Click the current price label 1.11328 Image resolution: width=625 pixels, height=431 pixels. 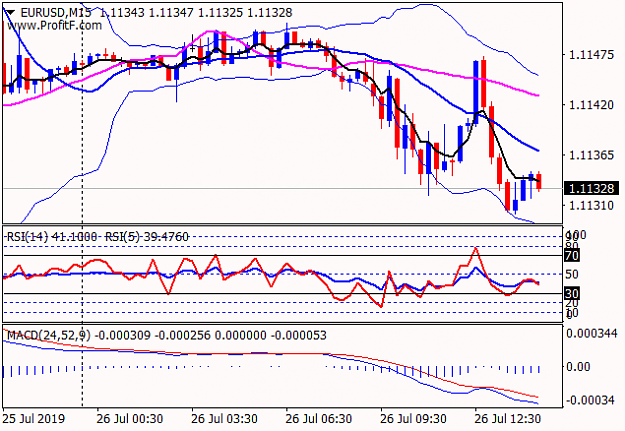[x=592, y=189]
